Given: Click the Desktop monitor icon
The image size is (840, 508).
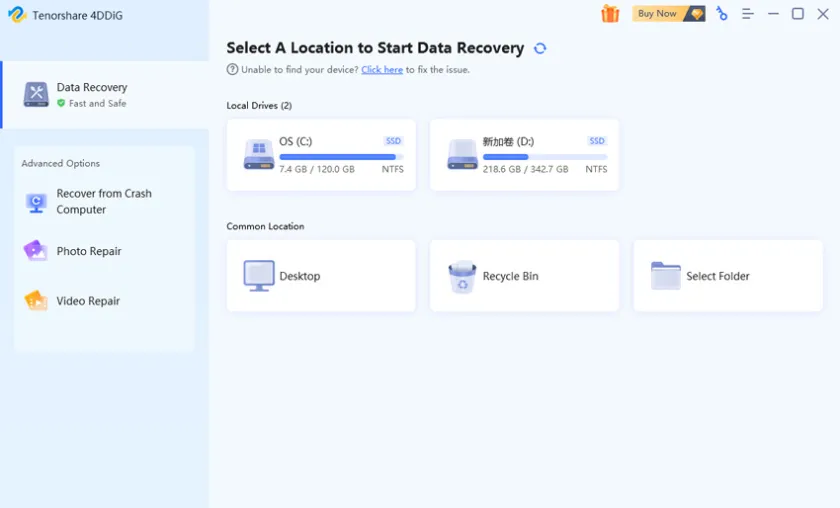Looking at the screenshot, I should [x=259, y=276].
